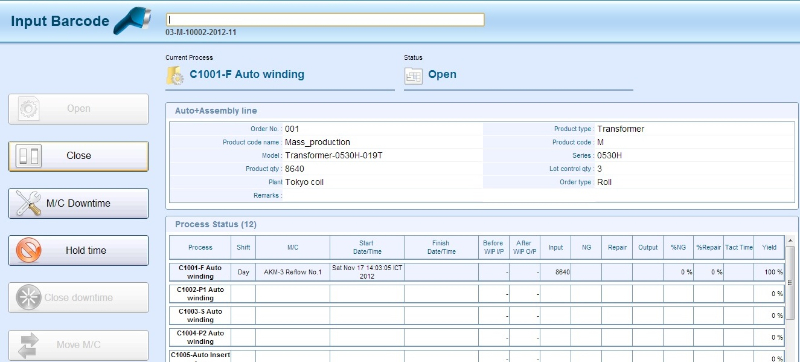Viewport: 800px width, 362px height.
Task: Select the %NG column header
Action: [x=679, y=248]
